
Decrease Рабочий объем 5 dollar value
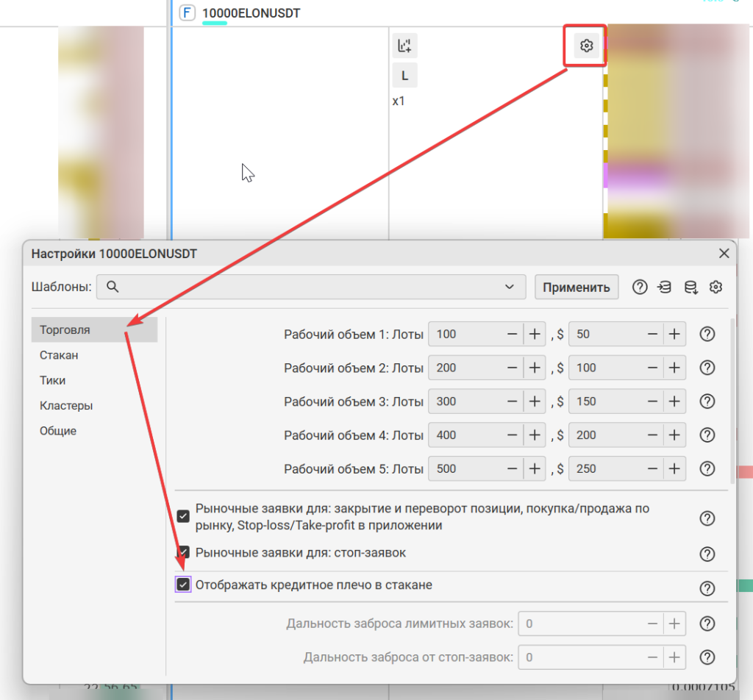click(652, 468)
